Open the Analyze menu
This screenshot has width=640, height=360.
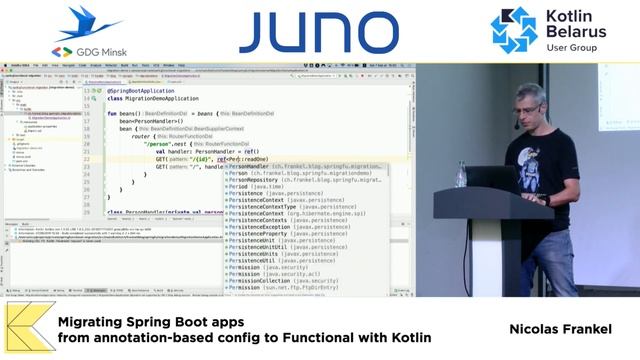click(96, 65)
